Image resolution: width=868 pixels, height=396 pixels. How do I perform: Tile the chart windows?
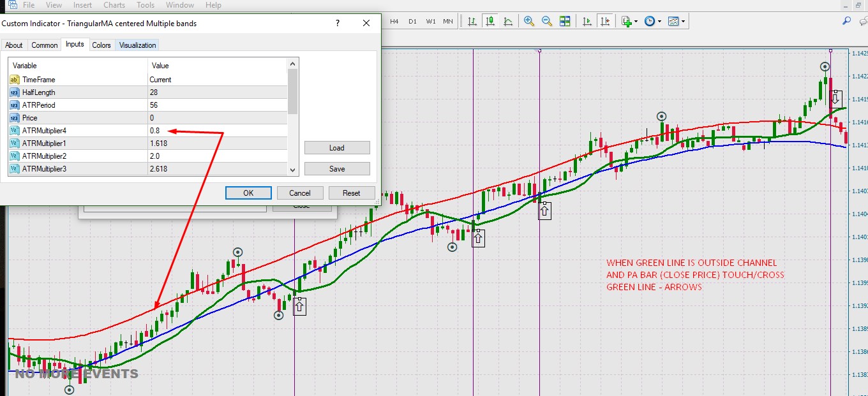click(x=565, y=21)
